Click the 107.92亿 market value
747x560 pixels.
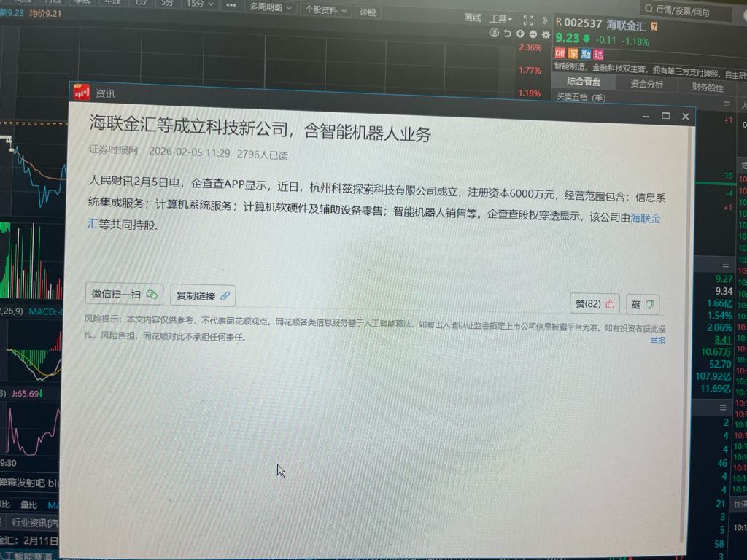coord(713,376)
